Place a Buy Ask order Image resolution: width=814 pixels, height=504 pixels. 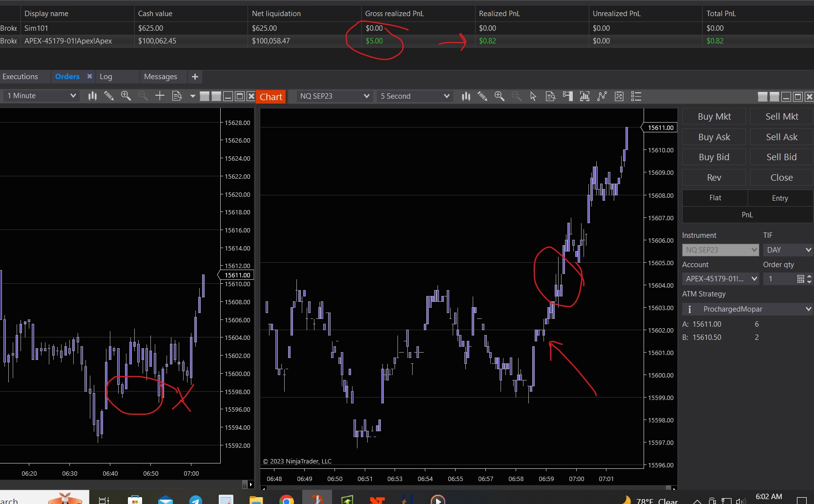click(x=714, y=137)
